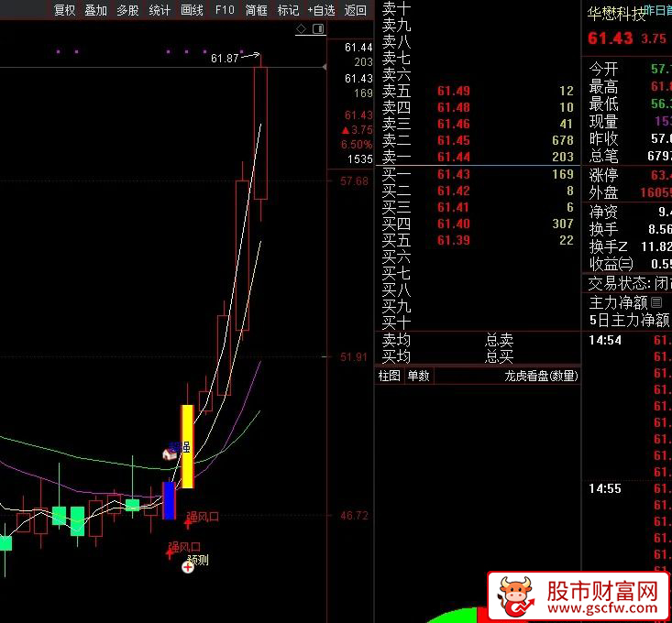This screenshot has height=623, width=672.
Task: Click 买二 price 61.42
Action: [454, 191]
